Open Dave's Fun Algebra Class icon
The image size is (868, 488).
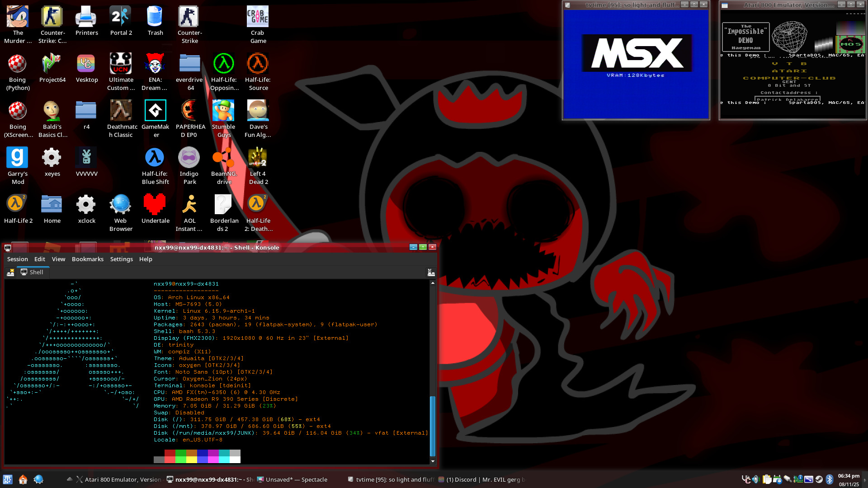click(x=258, y=119)
